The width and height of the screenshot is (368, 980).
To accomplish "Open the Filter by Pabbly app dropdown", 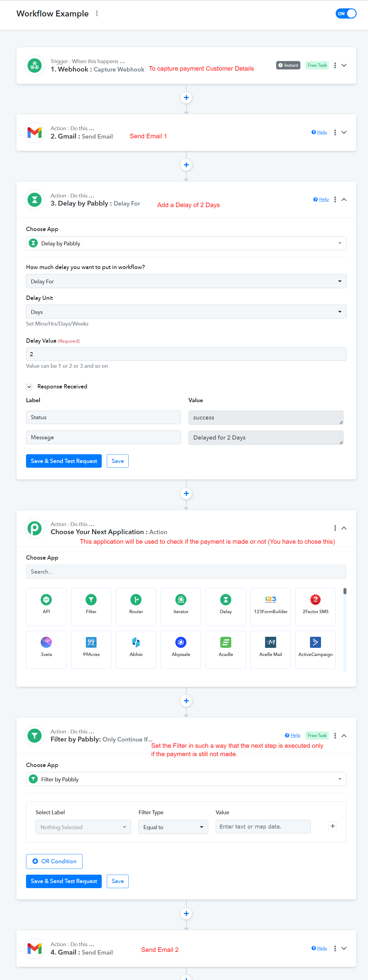I will pyautogui.click(x=186, y=779).
